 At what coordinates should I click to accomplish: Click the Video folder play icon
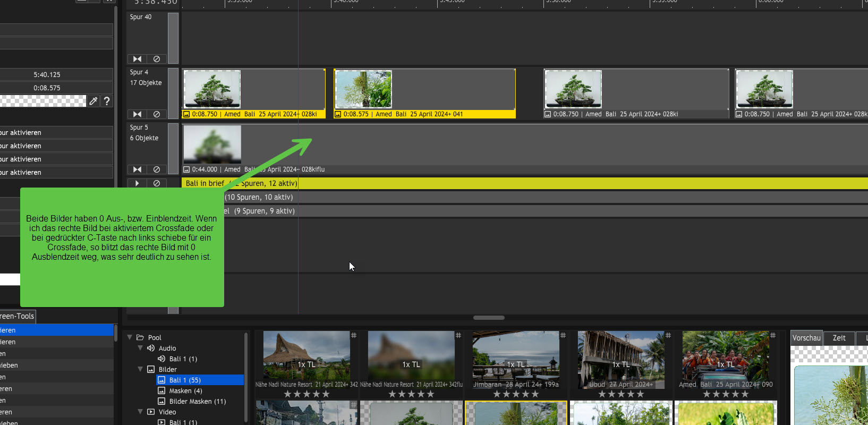(151, 412)
